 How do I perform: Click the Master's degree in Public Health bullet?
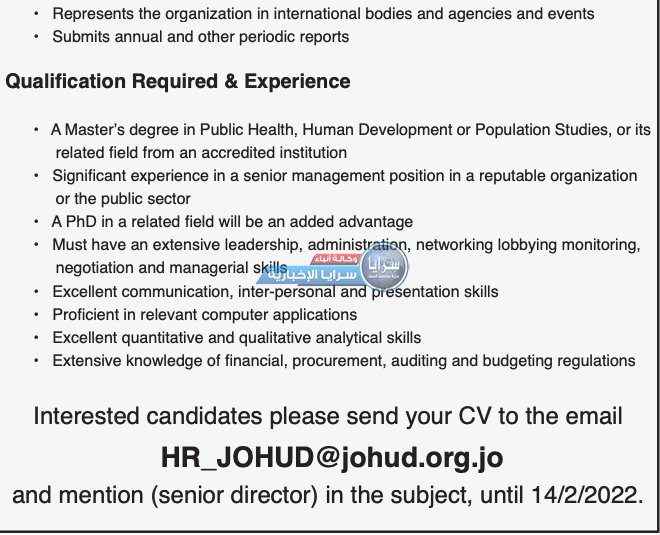(x=351, y=130)
